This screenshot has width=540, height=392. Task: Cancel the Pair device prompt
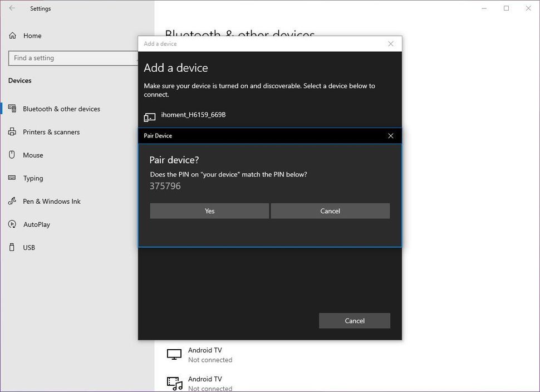[x=330, y=211]
